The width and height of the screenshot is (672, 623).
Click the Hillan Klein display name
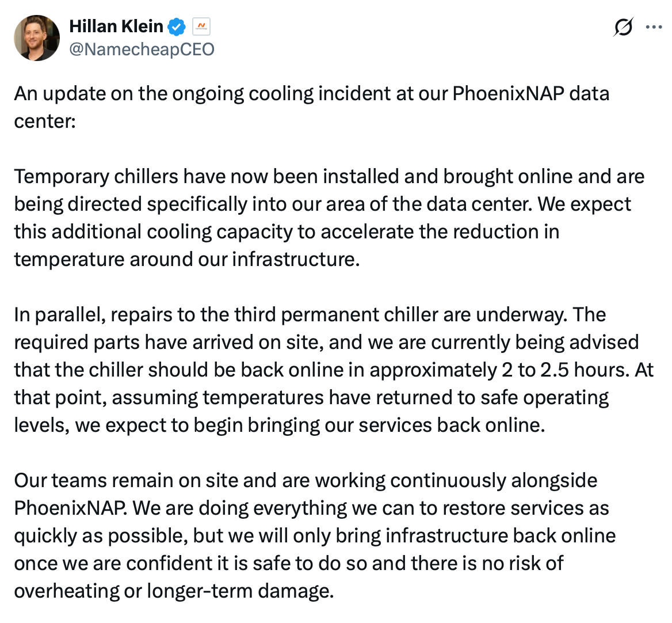[116, 26]
